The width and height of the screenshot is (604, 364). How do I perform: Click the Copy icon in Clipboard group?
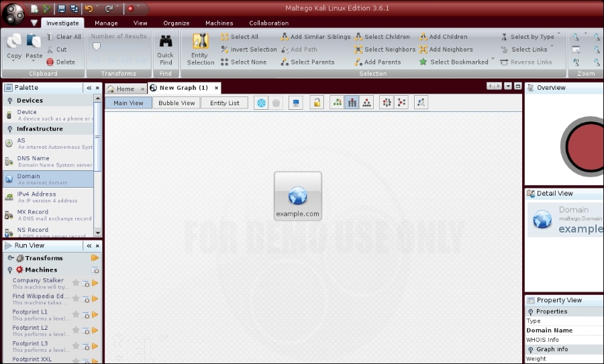tap(14, 42)
